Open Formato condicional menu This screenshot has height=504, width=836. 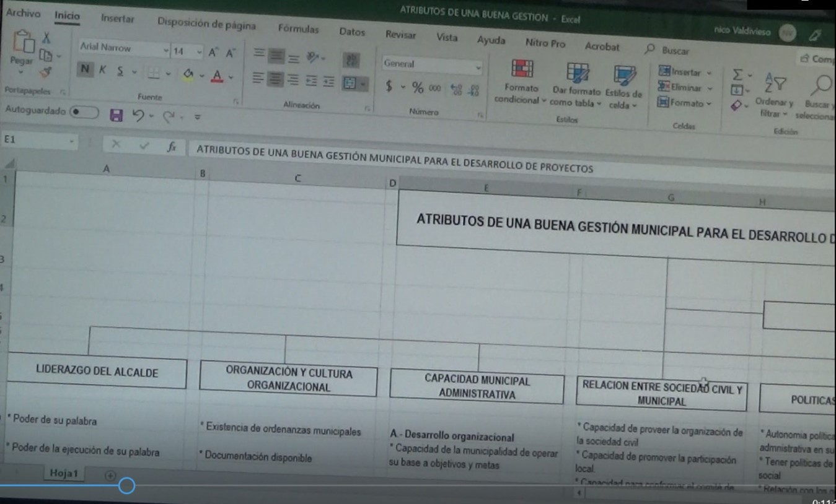pyautogui.click(x=521, y=82)
